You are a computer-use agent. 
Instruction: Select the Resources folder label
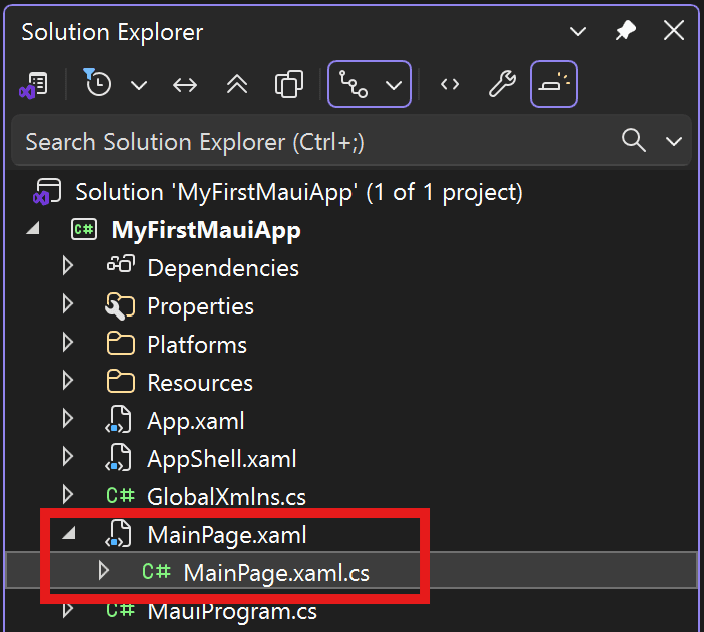[x=200, y=383]
